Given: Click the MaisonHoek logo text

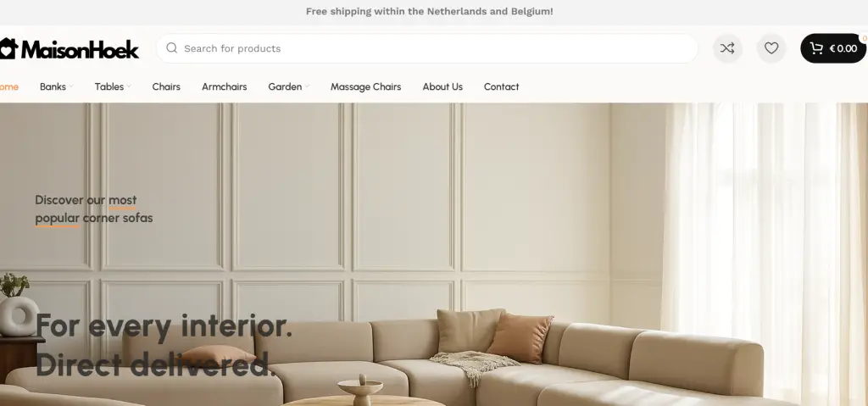Looking at the screenshot, I should 80,49.
